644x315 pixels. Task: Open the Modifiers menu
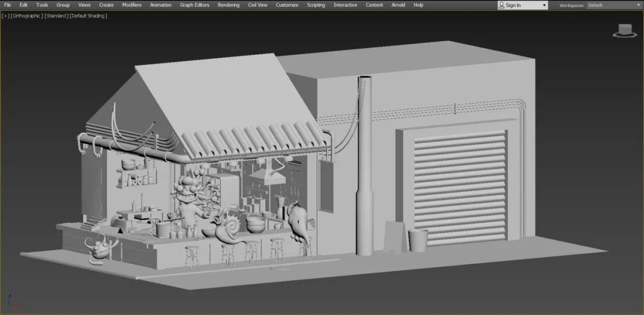(132, 5)
